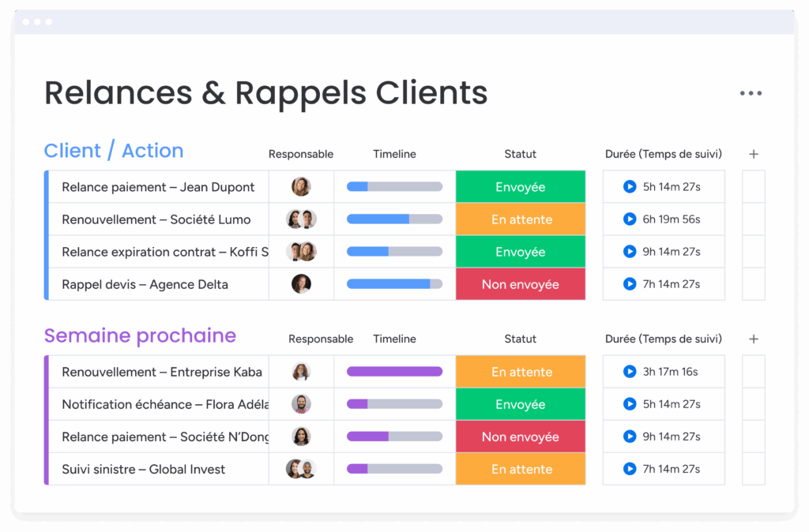Image resolution: width=809 pixels, height=532 pixels.
Task: Click the empty end cell in Agence Delta row
Action: [x=753, y=284]
